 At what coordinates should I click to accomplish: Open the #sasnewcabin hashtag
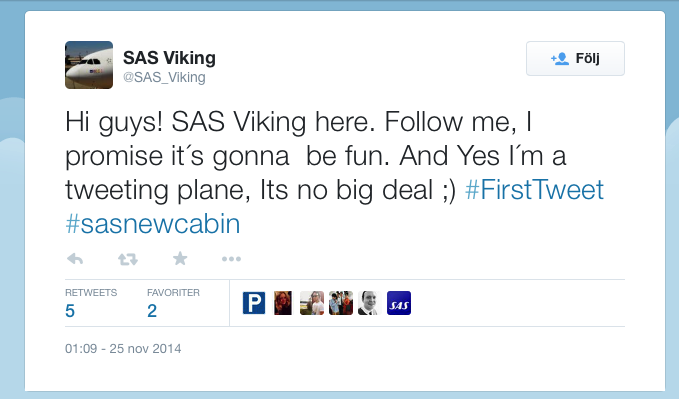(x=152, y=224)
